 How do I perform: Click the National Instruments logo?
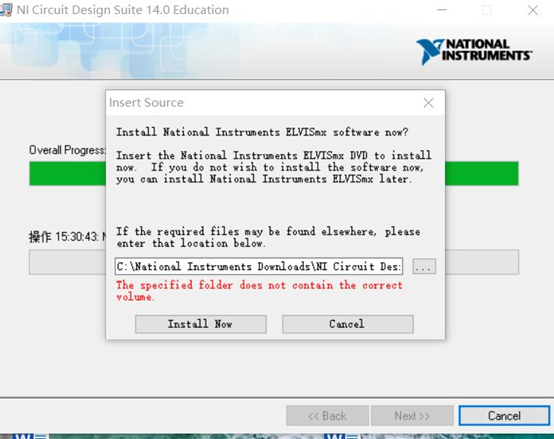tap(474, 52)
